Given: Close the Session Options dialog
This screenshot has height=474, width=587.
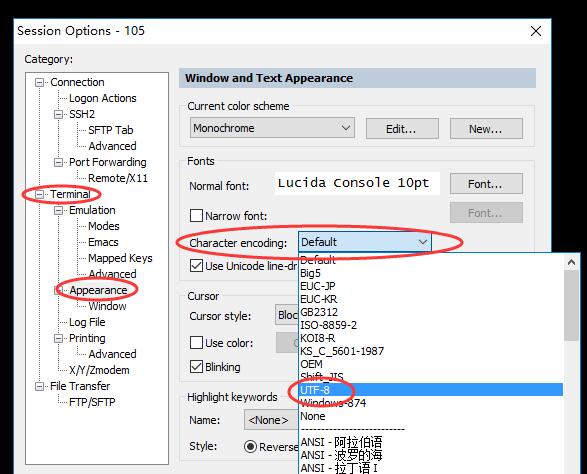Looking at the screenshot, I should [536, 31].
